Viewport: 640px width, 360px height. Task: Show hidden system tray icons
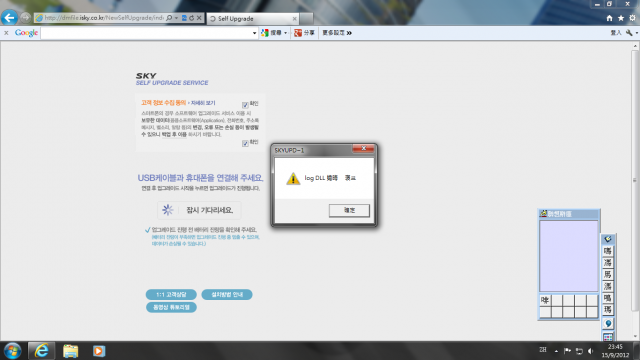[556, 351]
